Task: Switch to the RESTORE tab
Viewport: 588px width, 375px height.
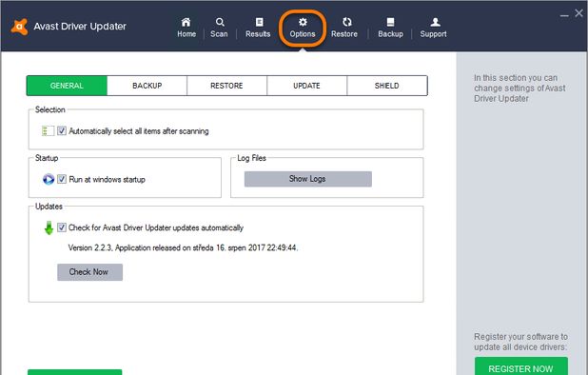Action: [226, 86]
